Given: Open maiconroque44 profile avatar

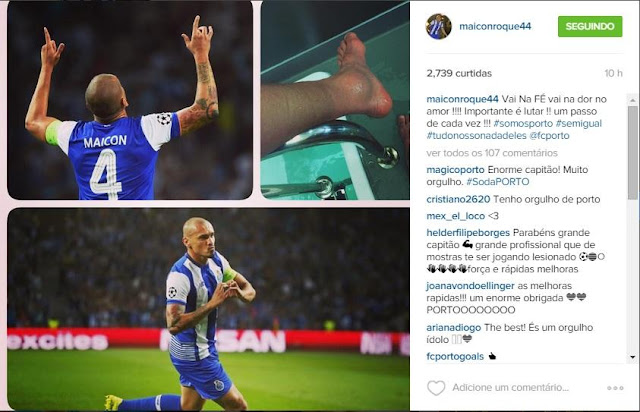Looking at the screenshot, I should coord(438,27).
